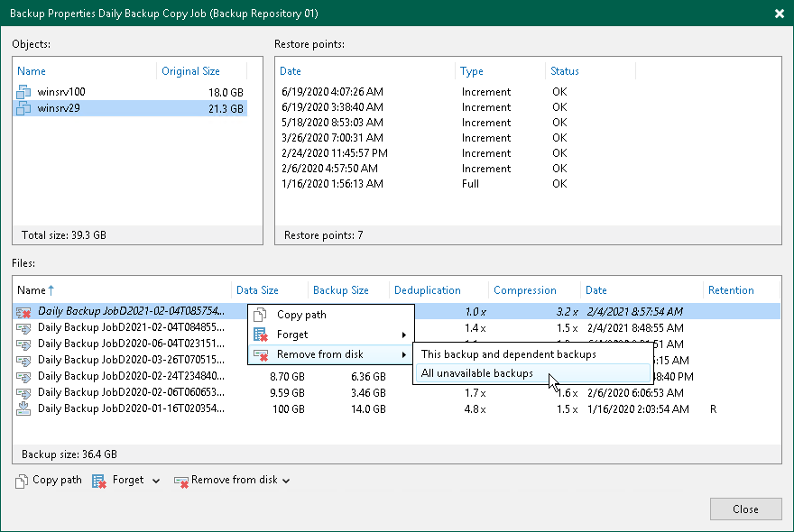Click the Remove from disk icon in the bottom toolbar
The image size is (794, 532).
[180, 480]
